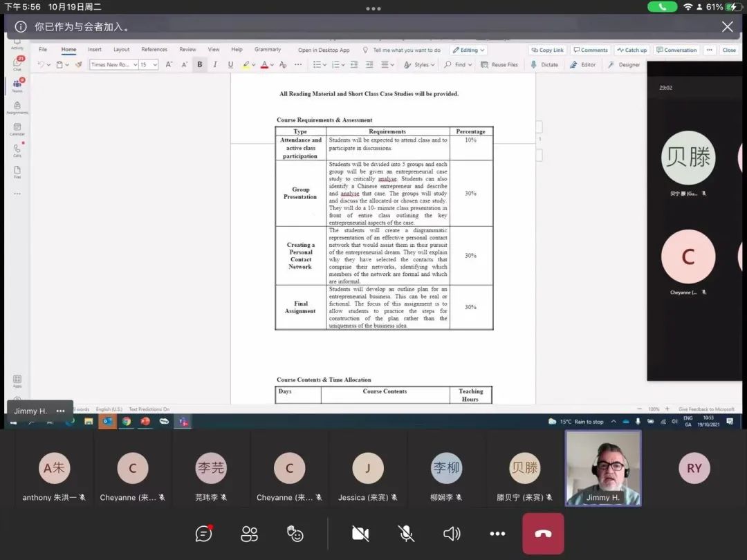The image size is (747, 560).
Task: Open the Insert ribbon tab
Action: tap(95, 50)
